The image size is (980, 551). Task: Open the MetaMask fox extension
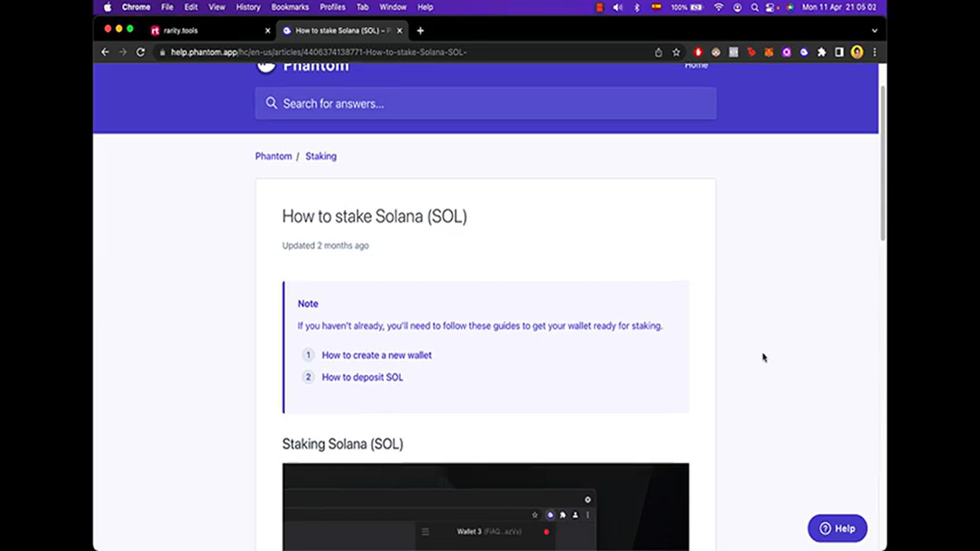(x=769, y=52)
